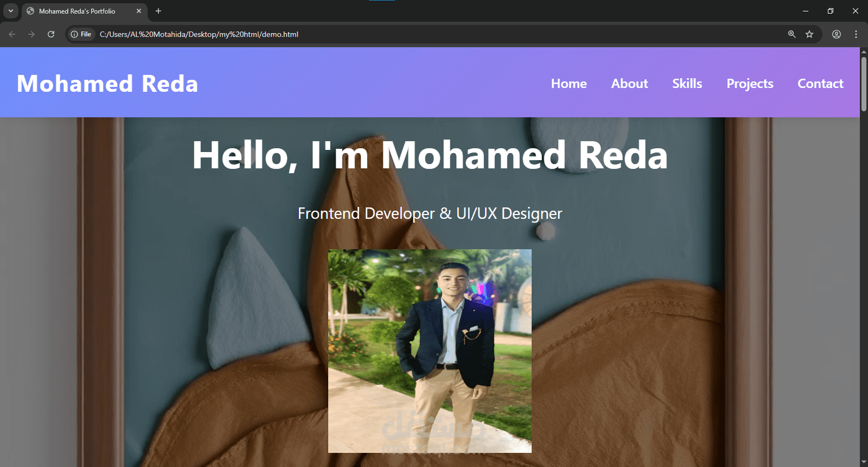This screenshot has height=467, width=868.
Task: Go back to the previous page
Action: click(x=12, y=34)
